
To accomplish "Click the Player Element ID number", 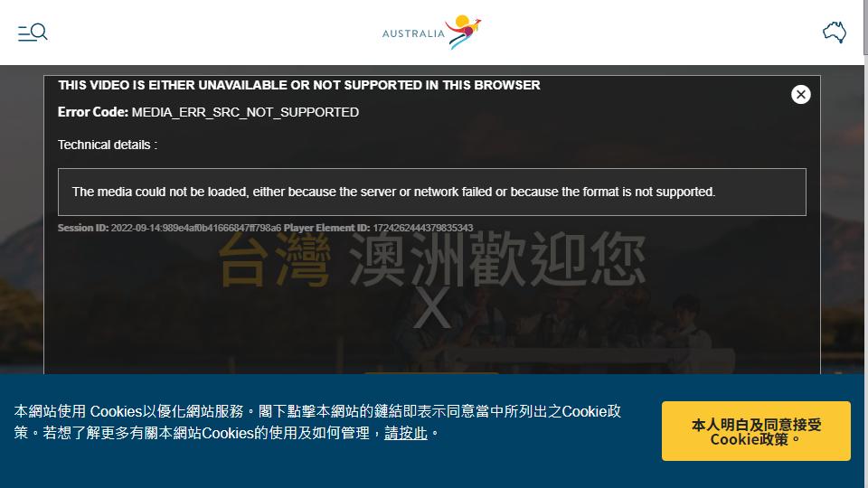I will pos(423,228).
